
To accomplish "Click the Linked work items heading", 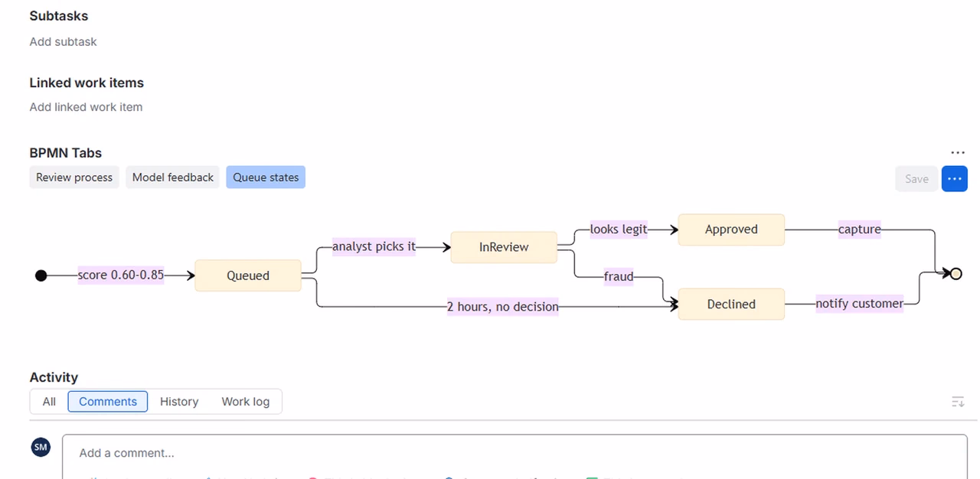I will (87, 83).
